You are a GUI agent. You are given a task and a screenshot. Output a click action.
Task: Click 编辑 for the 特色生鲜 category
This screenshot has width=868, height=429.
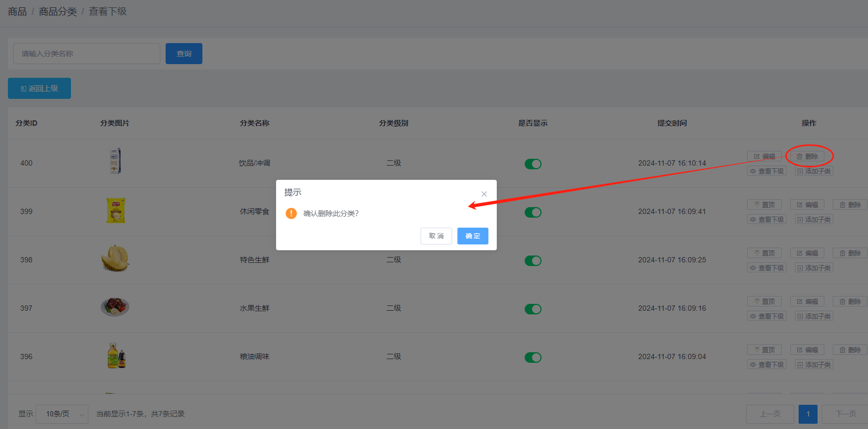(x=807, y=253)
